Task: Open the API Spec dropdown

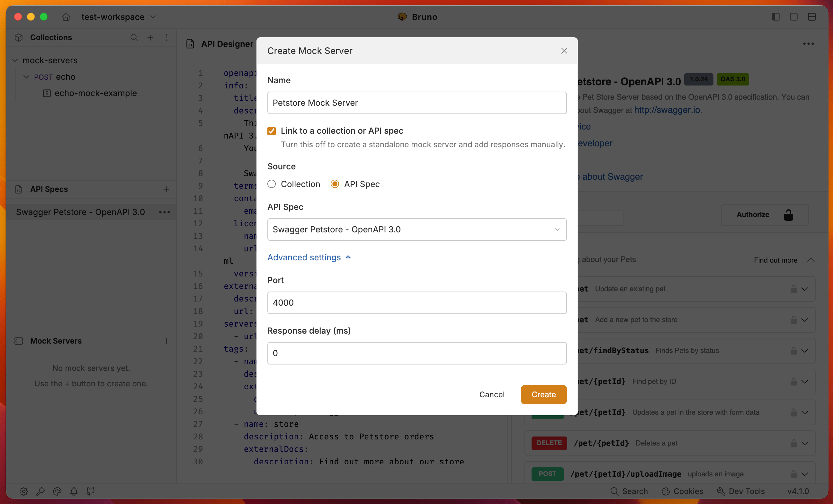Action: [417, 230]
